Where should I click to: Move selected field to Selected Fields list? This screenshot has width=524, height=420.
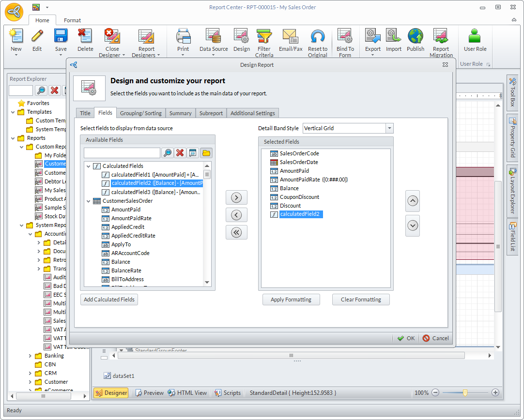236,197
